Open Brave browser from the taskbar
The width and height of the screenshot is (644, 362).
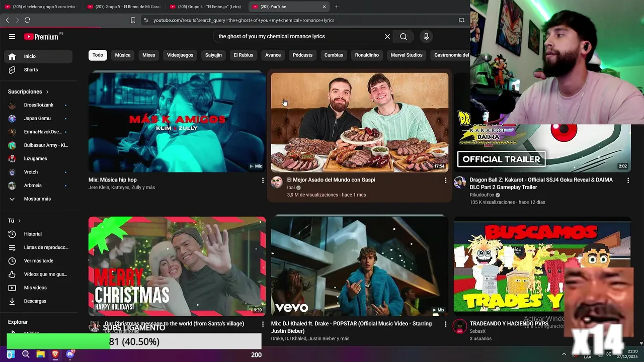[55, 354]
